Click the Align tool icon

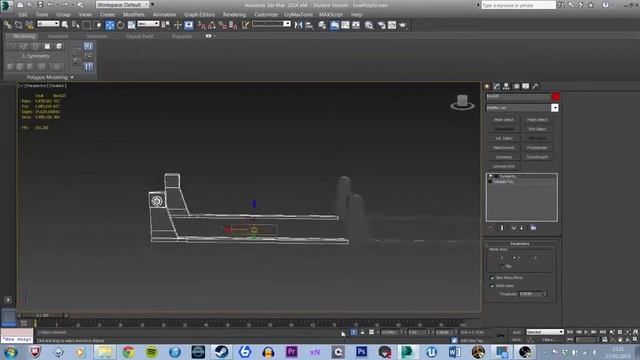coord(309,25)
